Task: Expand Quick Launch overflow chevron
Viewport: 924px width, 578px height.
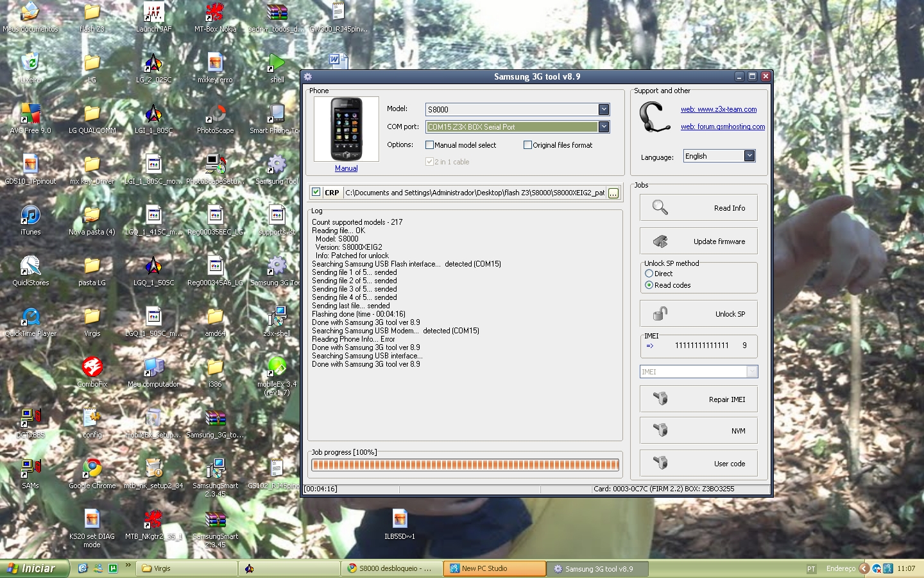Action: click(128, 566)
